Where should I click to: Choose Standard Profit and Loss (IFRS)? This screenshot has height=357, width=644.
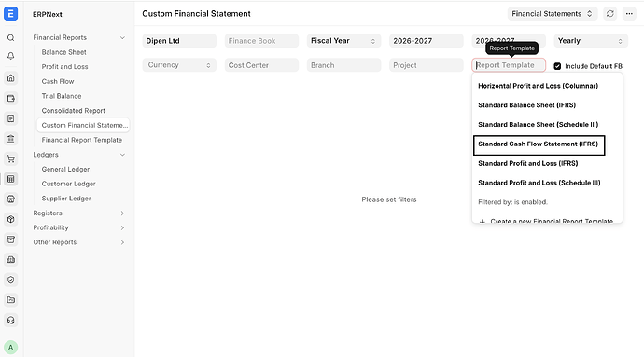[x=547, y=163]
